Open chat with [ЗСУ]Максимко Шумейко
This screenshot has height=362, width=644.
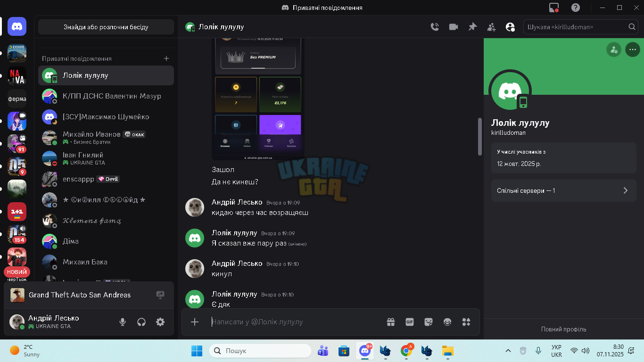[106, 117]
